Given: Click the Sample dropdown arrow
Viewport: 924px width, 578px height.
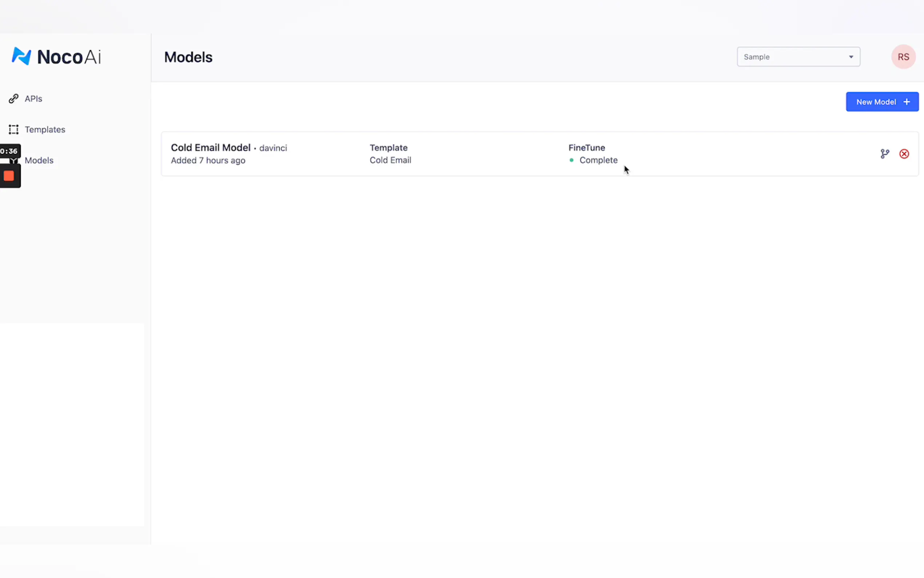Looking at the screenshot, I should click(851, 57).
